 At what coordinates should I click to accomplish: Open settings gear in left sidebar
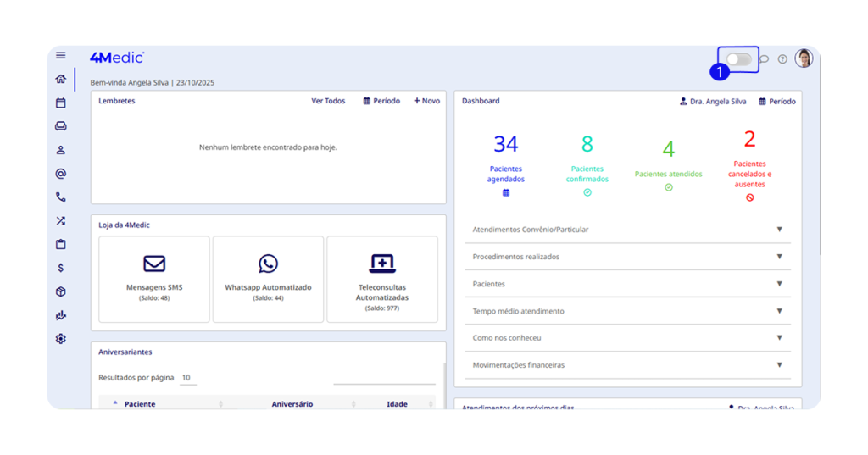pyautogui.click(x=60, y=339)
